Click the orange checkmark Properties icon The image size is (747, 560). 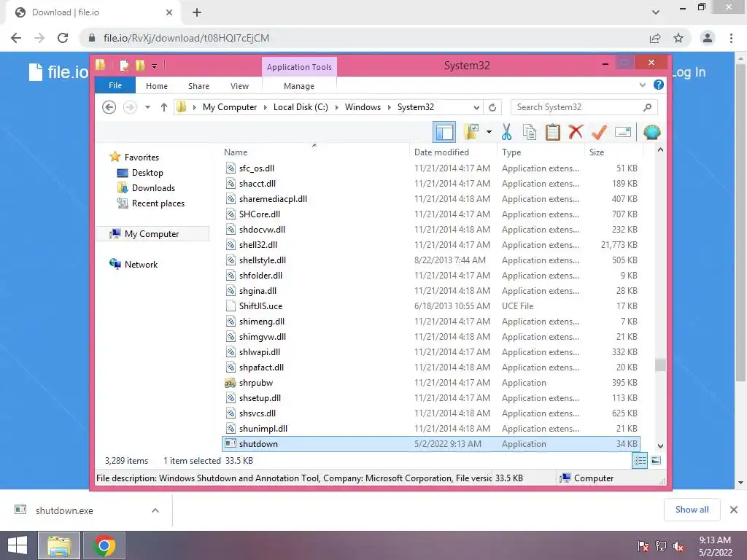pyautogui.click(x=599, y=132)
